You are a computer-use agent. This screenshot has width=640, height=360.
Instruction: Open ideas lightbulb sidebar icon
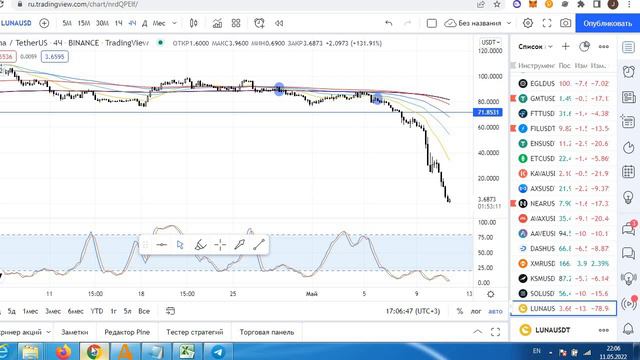(x=629, y=197)
